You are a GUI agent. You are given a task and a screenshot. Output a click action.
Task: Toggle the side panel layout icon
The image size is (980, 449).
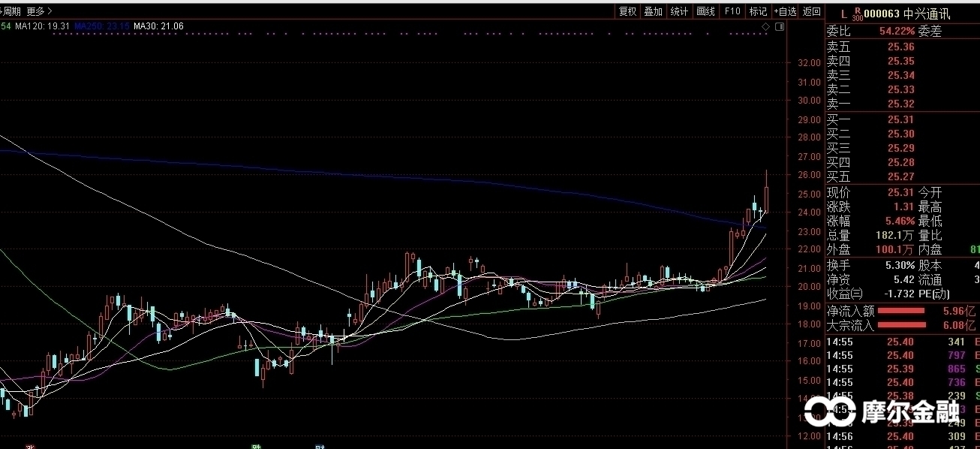point(780,26)
